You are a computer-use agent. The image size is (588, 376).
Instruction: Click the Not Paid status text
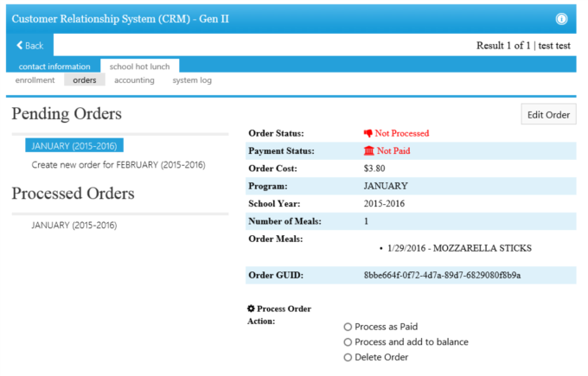[x=393, y=150]
